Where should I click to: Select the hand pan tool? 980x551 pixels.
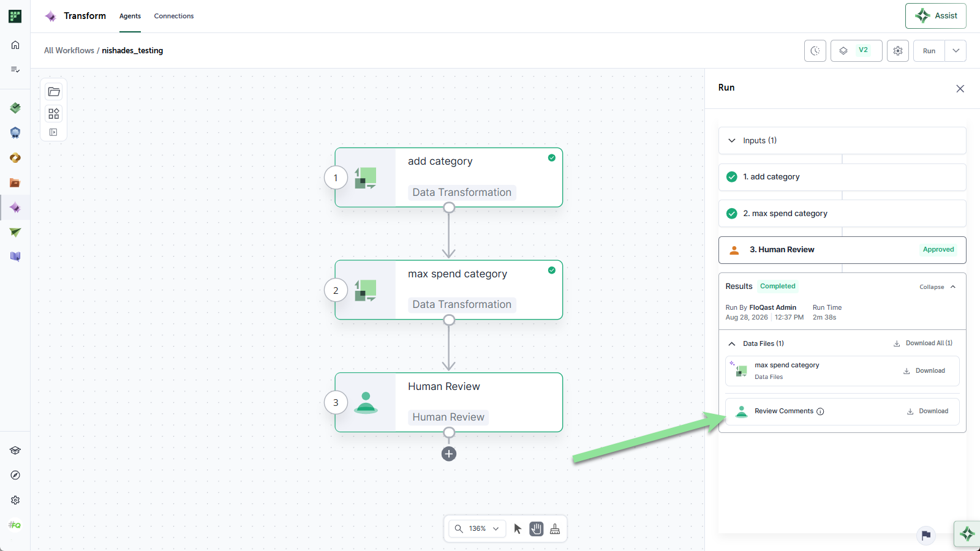pyautogui.click(x=537, y=529)
